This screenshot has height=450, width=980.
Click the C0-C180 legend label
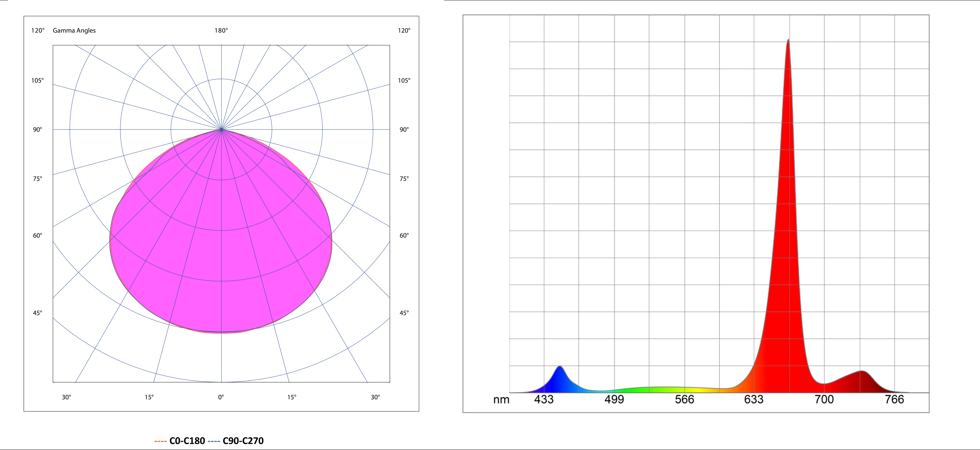pyautogui.click(x=187, y=441)
